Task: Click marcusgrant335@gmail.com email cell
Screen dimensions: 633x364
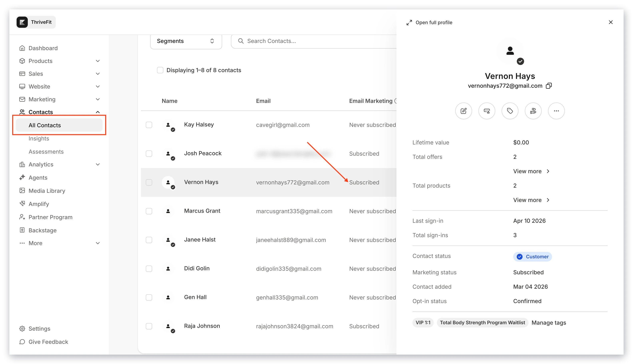Action: (294, 211)
